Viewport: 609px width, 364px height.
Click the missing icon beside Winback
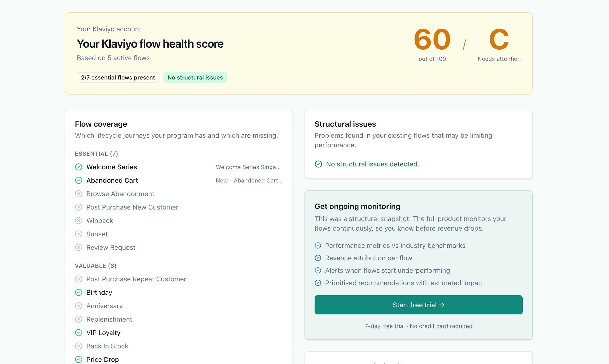pyautogui.click(x=79, y=221)
